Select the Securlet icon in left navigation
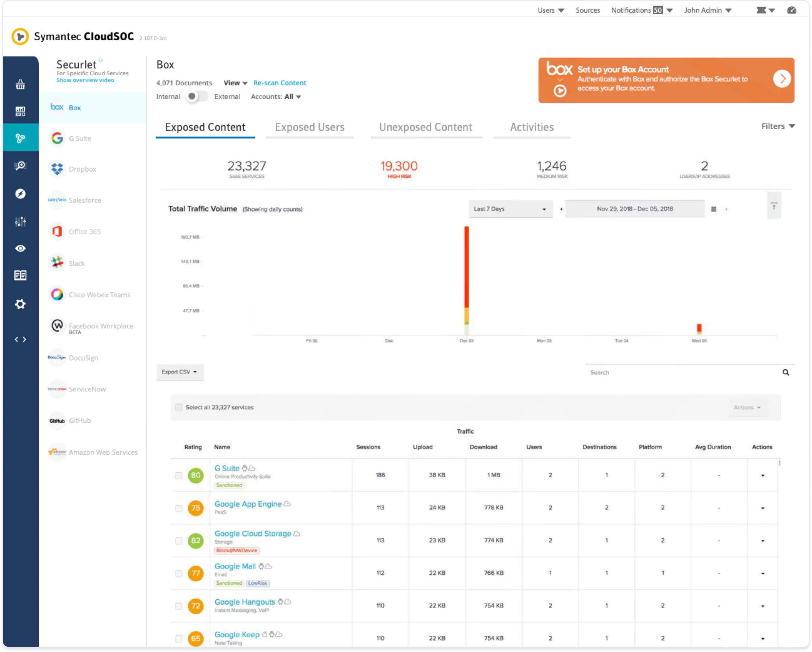The width and height of the screenshot is (812, 652). (20, 138)
